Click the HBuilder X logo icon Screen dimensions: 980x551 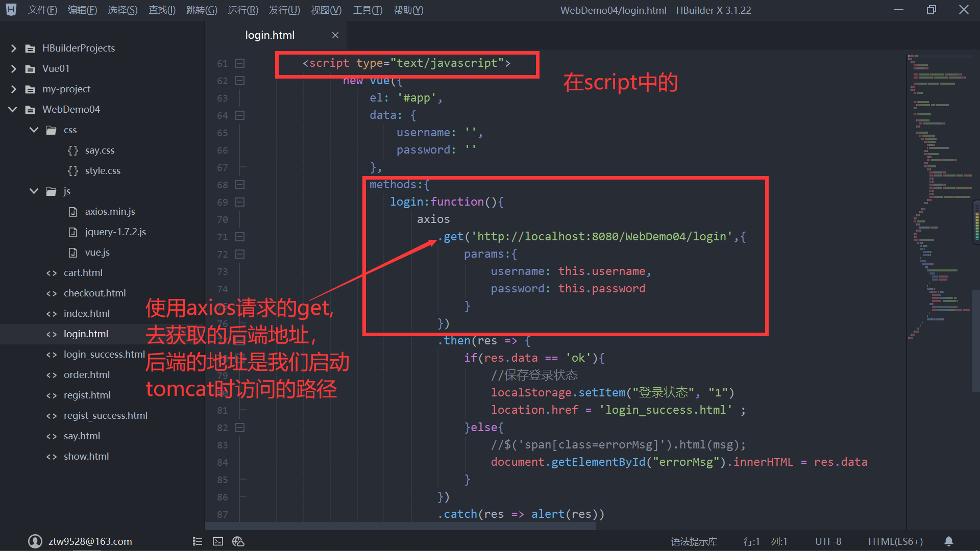[11, 10]
